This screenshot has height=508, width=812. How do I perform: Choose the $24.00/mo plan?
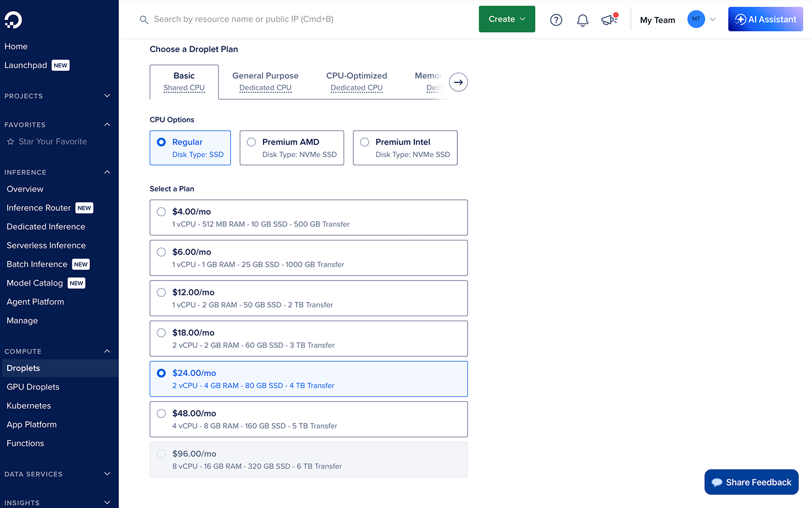pos(308,379)
